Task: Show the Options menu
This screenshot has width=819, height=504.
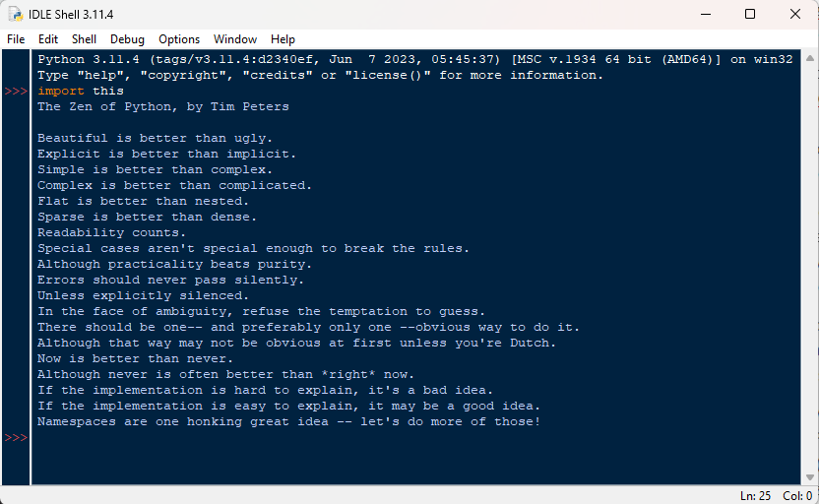Action: coord(179,39)
